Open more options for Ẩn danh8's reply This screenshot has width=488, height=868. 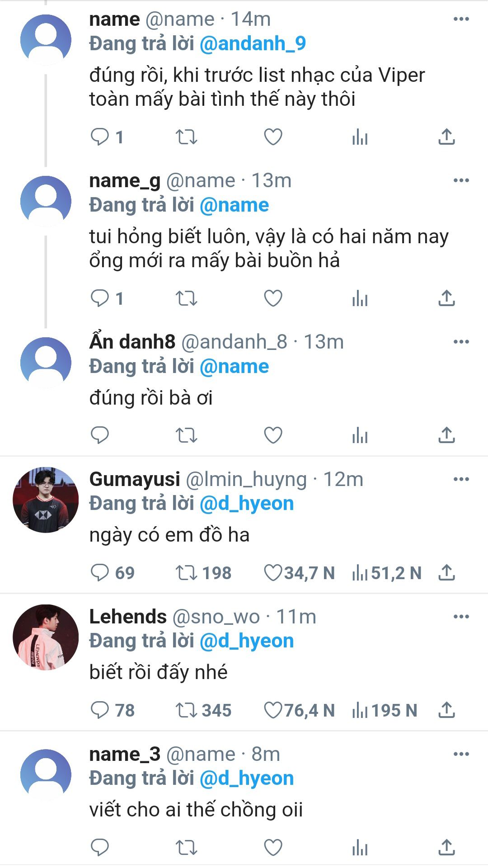[461, 342]
